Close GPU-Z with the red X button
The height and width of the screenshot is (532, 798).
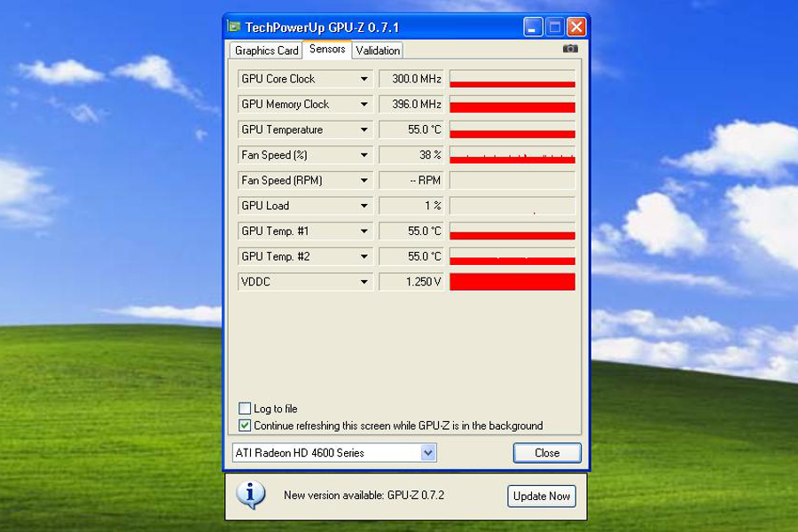[576, 27]
